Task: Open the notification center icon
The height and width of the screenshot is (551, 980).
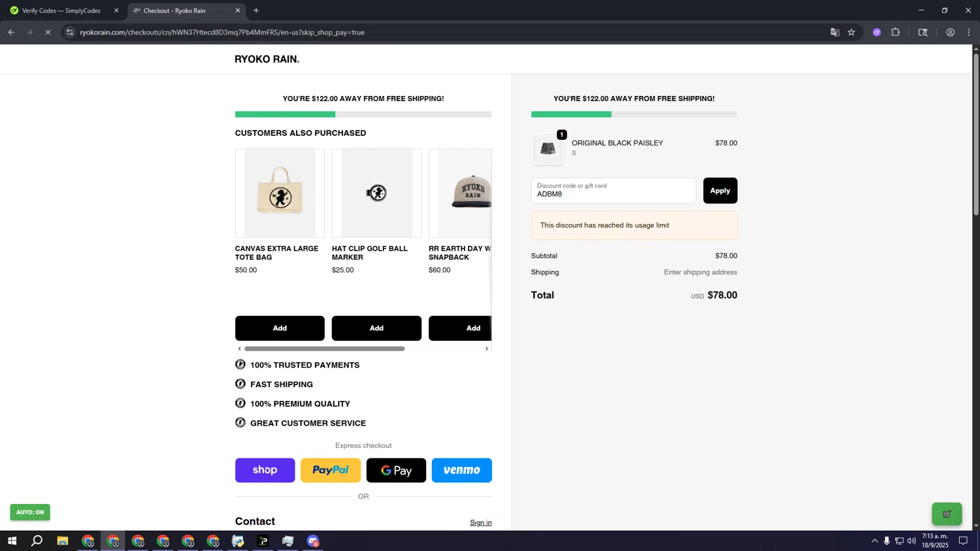Action: [963, 541]
